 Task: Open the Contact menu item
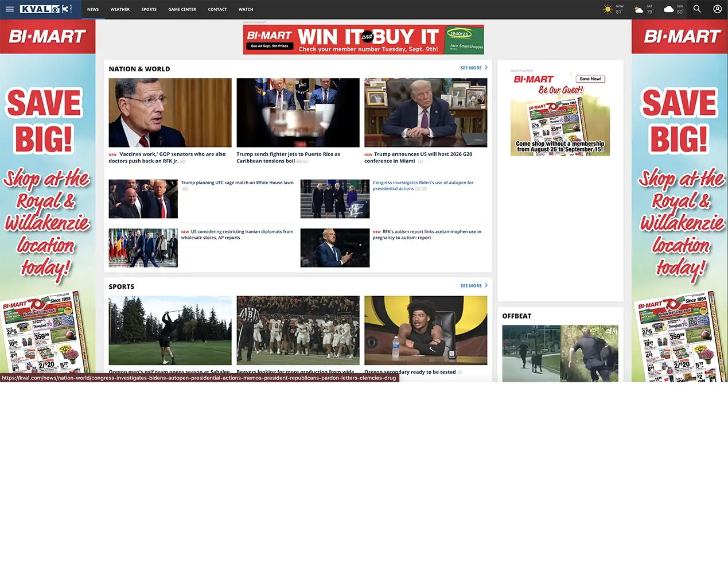pos(217,9)
